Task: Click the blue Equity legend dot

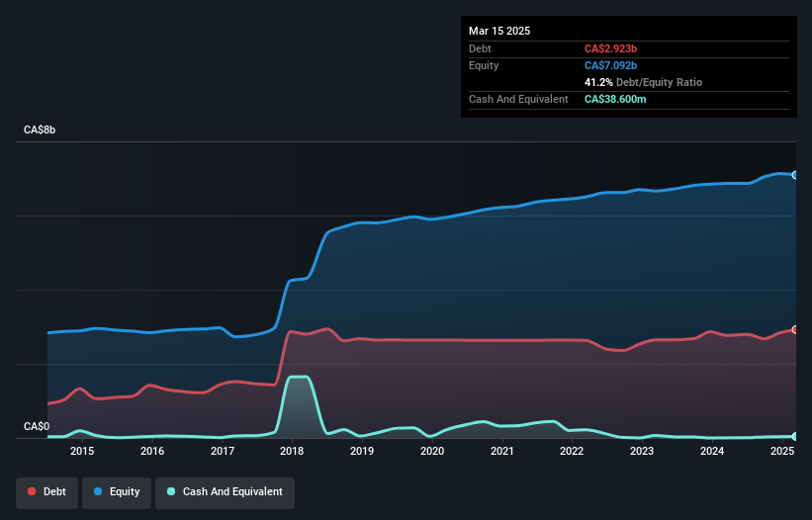Action: point(98,491)
